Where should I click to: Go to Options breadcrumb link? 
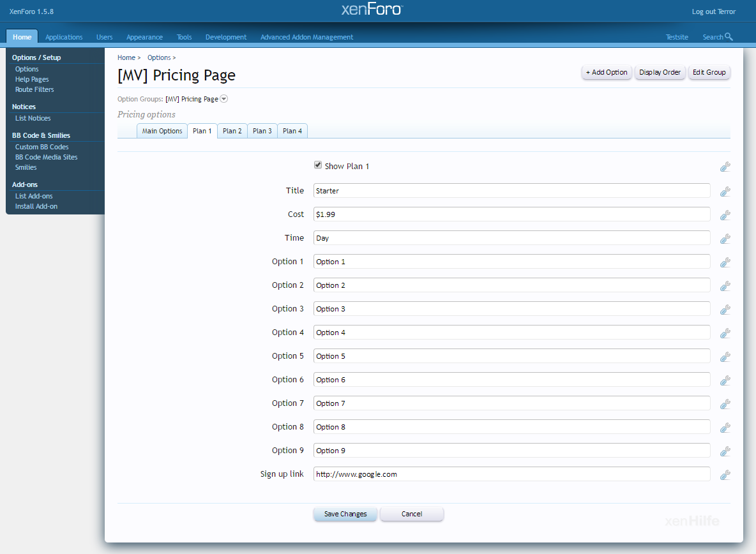tap(159, 57)
